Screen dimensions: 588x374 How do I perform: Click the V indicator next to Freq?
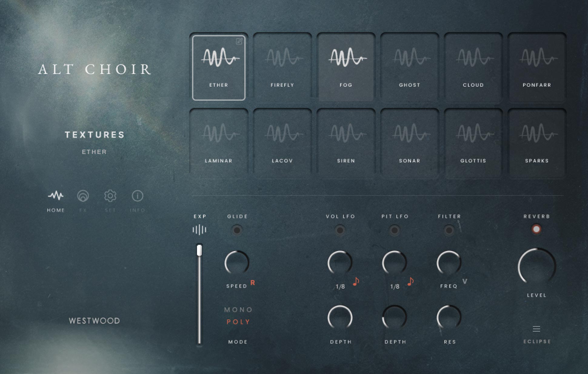click(465, 281)
